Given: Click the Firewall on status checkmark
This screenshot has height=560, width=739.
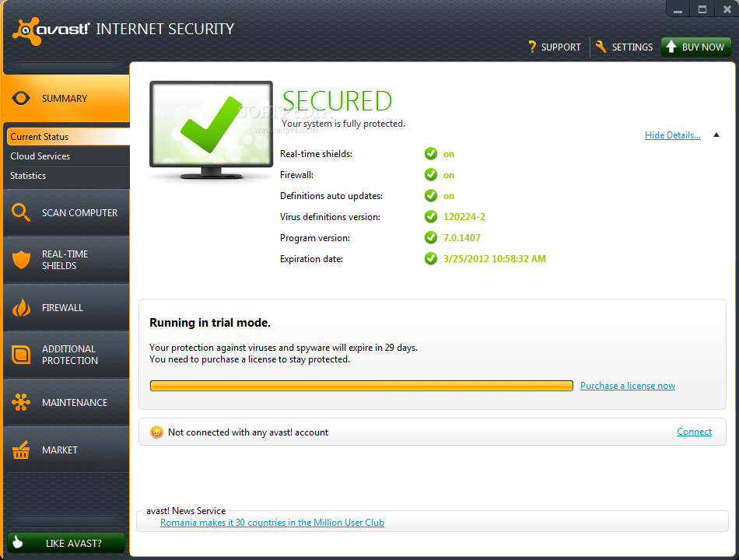Looking at the screenshot, I should pyautogui.click(x=430, y=175).
